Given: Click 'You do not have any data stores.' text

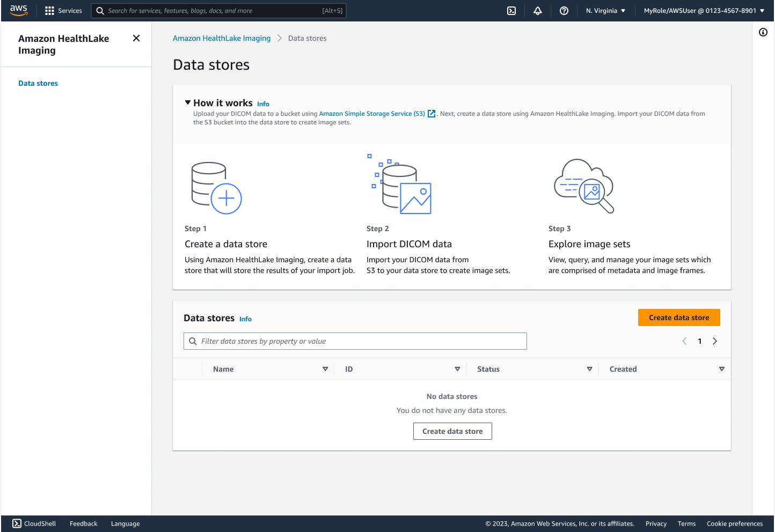Looking at the screenshot, I should (452, 410).
